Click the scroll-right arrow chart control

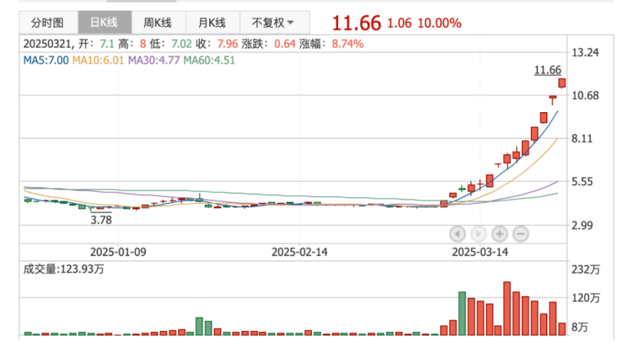pos(478,234)
